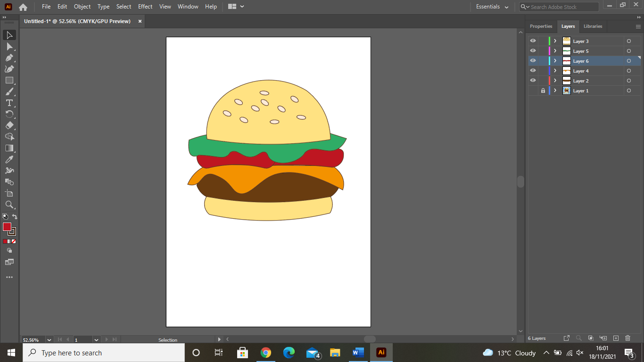Switch to the Properties tab
This screenshot has width=644, height=362.
pyautogui.click(x=541, y=26)
